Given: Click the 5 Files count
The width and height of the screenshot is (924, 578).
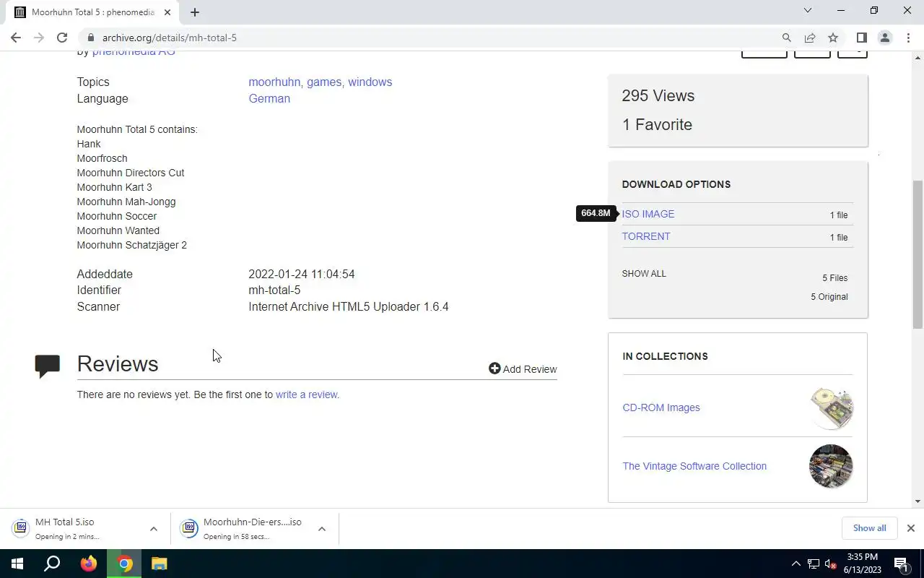Looking at the screenshot, I should pos(834,278).
